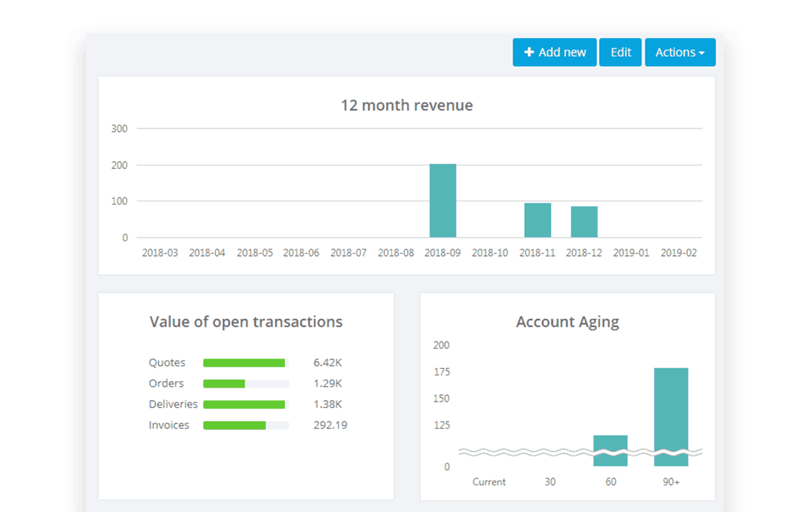Select the 2018-11 revenue bar
The height and width of the screenshot is (512, 812).
click(537, 219)
